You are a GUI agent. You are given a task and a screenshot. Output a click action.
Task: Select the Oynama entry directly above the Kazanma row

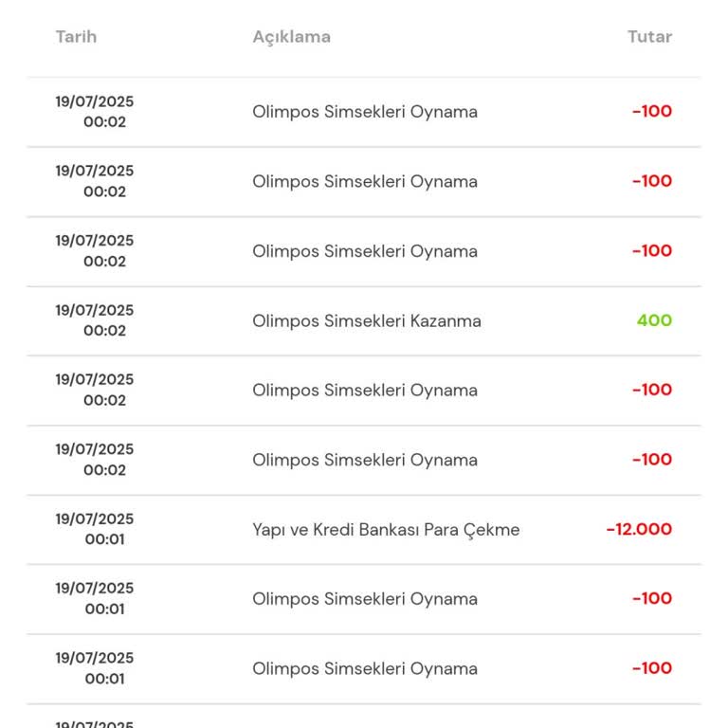364,251
